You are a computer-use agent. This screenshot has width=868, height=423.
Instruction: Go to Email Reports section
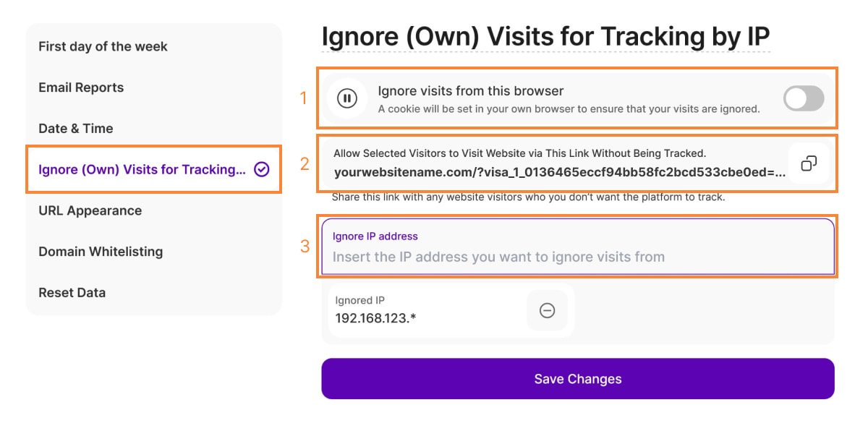point(81,87)
